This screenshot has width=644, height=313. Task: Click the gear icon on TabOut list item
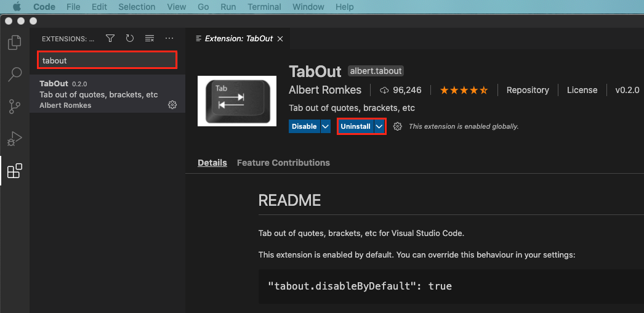tap(172, 105)
